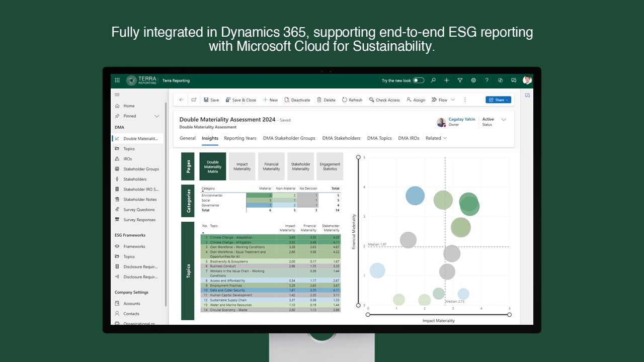Expand the Pinned section chevron
Viewport: 644px width, 362px height.
156,116
